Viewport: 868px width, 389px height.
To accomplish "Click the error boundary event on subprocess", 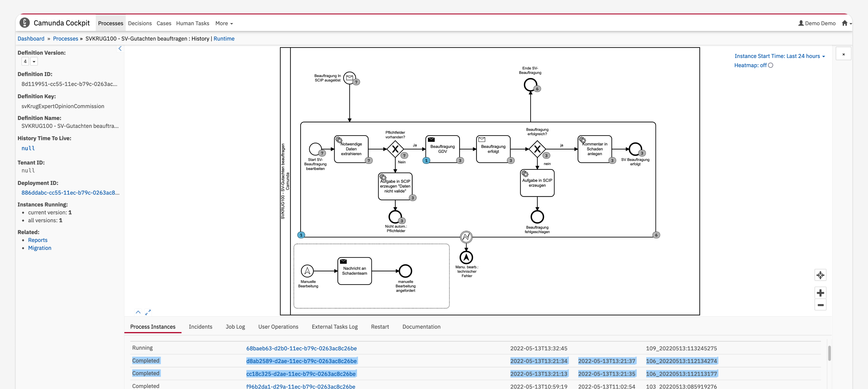I will click(x=466, y=237).
